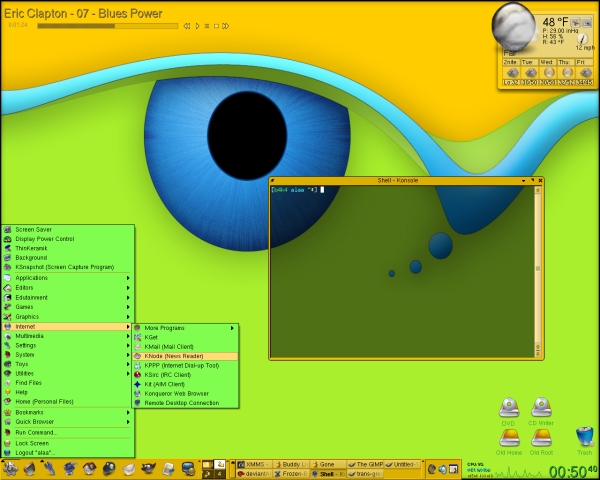Click the digital clock on panel
The image size is (600, 480).
point(573,471)
